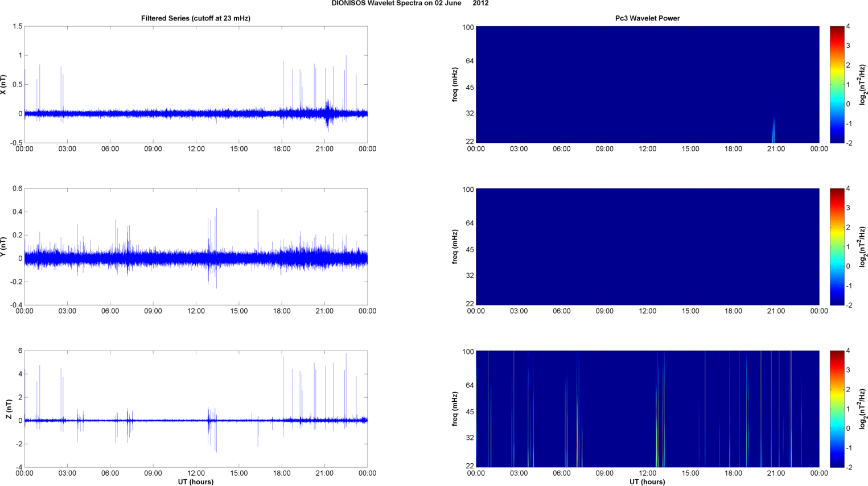Viewport: 868px width, 486px height.
Task: Click the '6' tick on the Z plot
Action: (x=20, y=351)
